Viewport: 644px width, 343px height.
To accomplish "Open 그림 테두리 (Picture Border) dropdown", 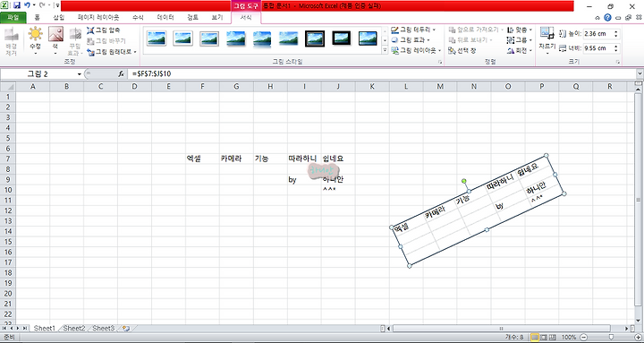I will [413, 30].
